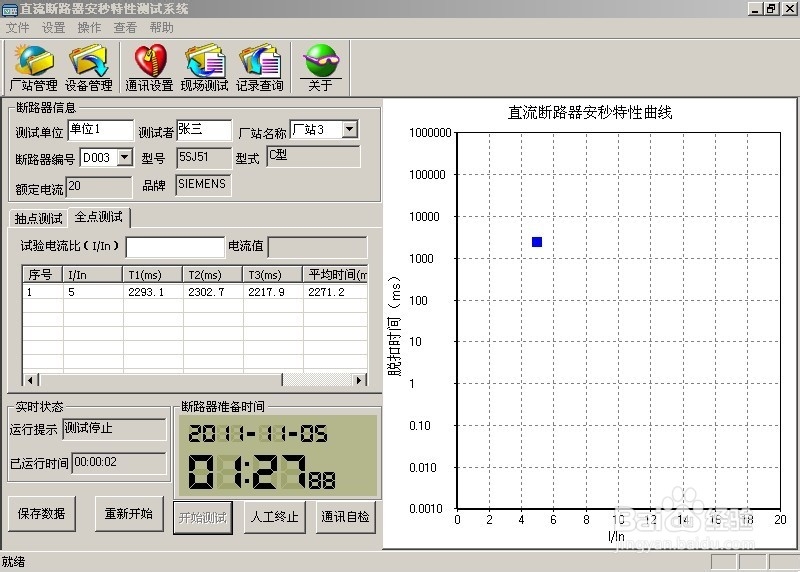This screenshot has width=800, height=572.
Task: Click the 测试单位 input field
Action: coord(100,130)
